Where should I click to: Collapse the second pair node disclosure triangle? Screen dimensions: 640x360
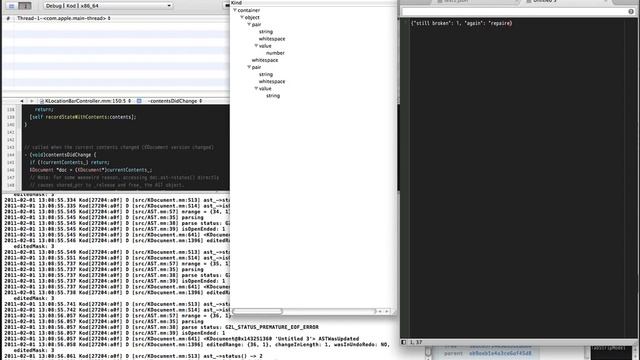[249, 67]
